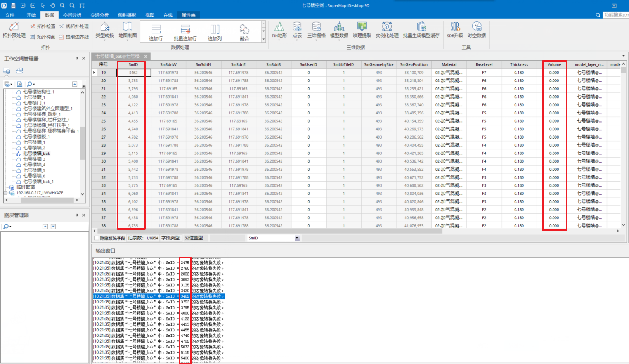Open workspace tree display options dropdown
This screenshot has width=629, height=364.
(x=9, y=84)
